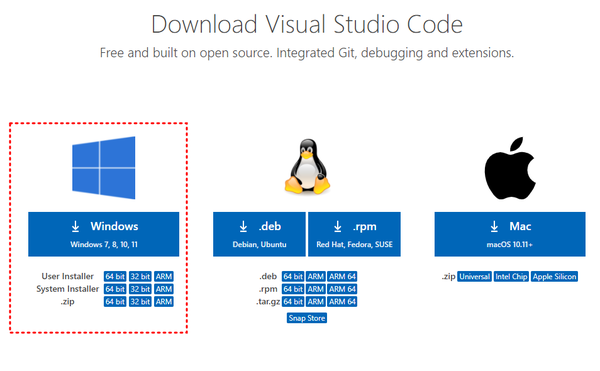Viewport: 600px width, 371px height.
Task: Click the Download Visual Studio Code heading
Action: [x=307, y=24]
